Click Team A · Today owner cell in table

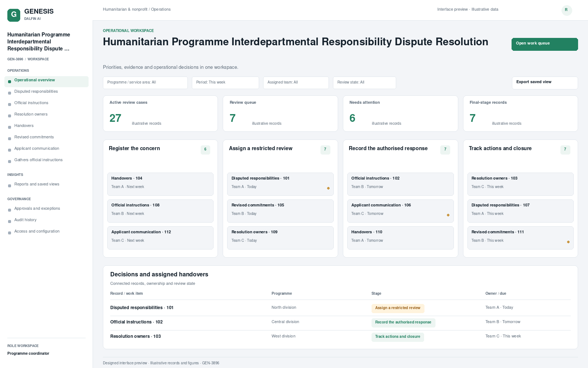pyautogui.click(x=499, y=308)
